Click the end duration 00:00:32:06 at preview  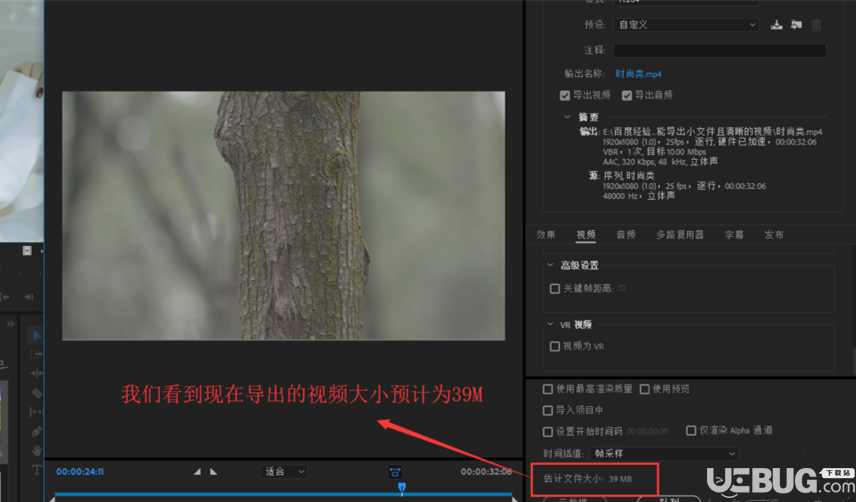[x=486, y=471]
